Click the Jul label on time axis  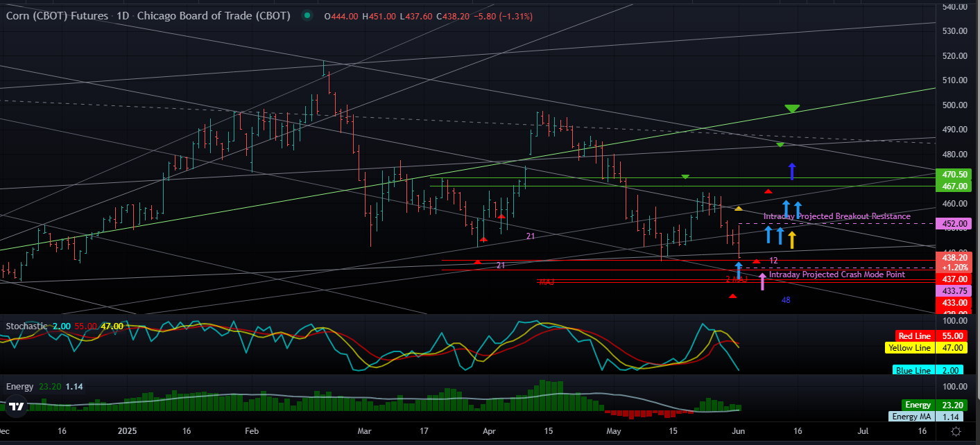click(863, 431)
